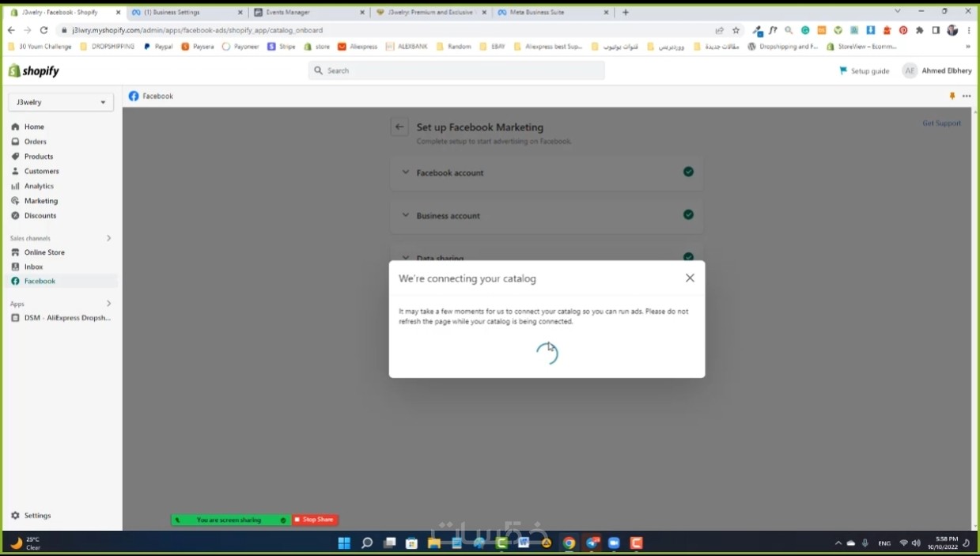Click the Shopify logo
980x556 pixels.
pyautogui.click(x=34, y=71)
